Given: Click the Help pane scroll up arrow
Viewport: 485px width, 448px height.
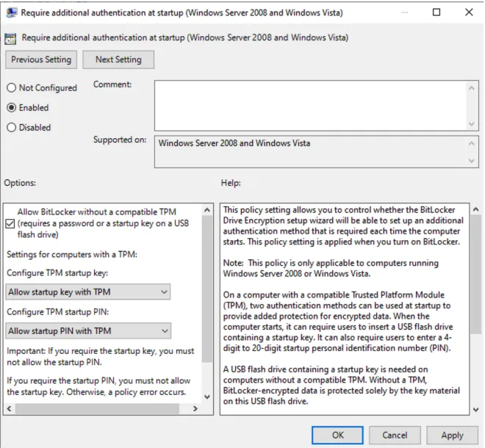Looking at the screenshot, I should click(476, 209).
